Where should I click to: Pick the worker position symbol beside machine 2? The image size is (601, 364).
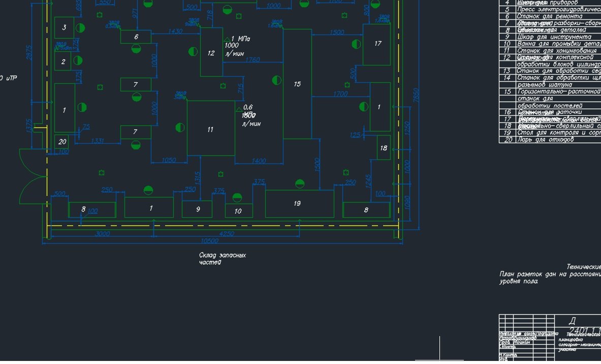pos(78,60)
